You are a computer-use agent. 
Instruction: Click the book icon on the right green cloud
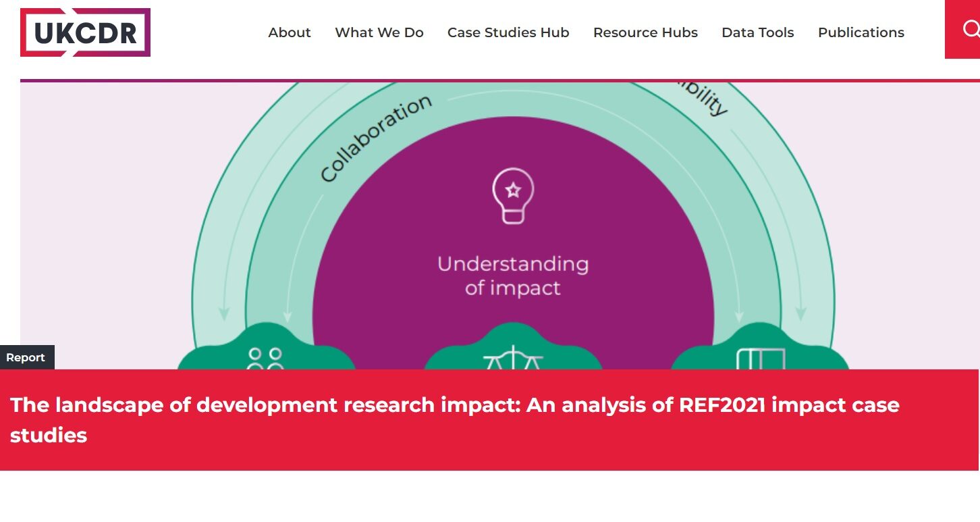(x=760, y=359)
